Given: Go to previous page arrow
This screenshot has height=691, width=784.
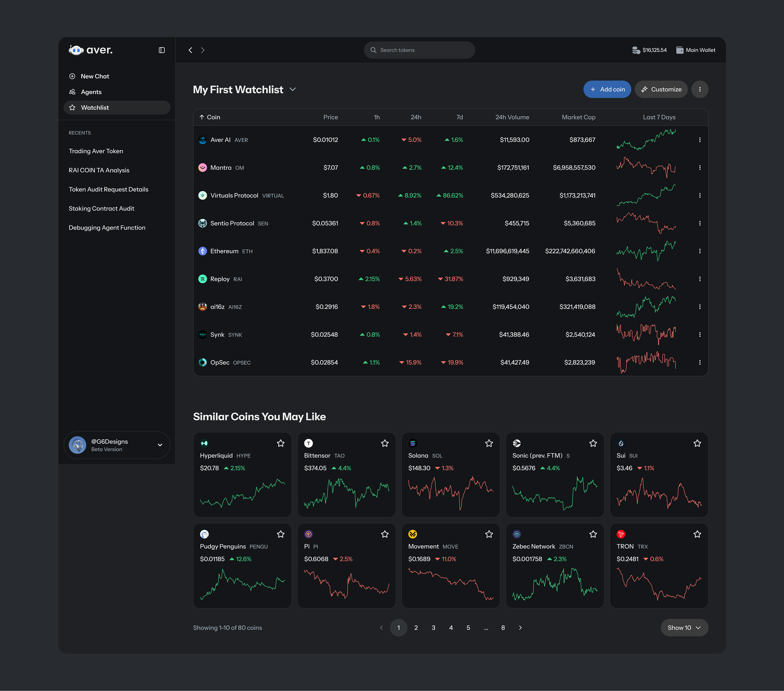Looking at the screenshot, I should tap(381, 628).
